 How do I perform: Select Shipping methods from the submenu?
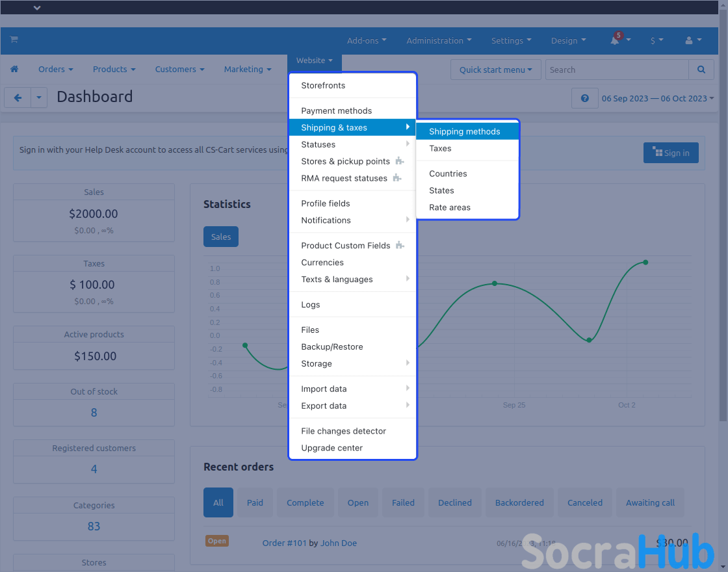(464, 131)
